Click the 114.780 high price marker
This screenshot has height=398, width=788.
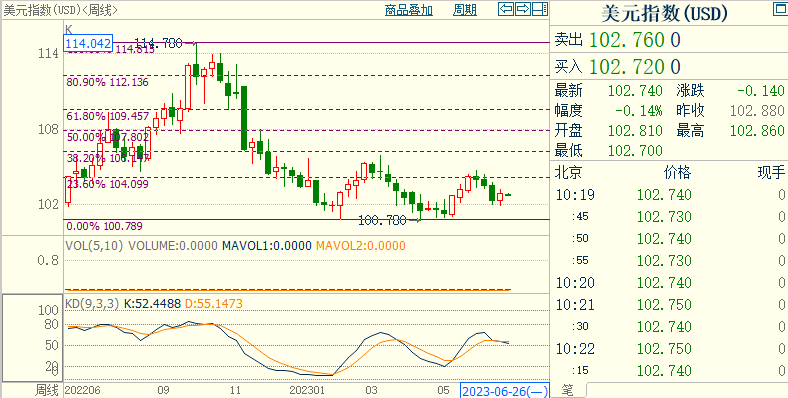coord(159,44)
